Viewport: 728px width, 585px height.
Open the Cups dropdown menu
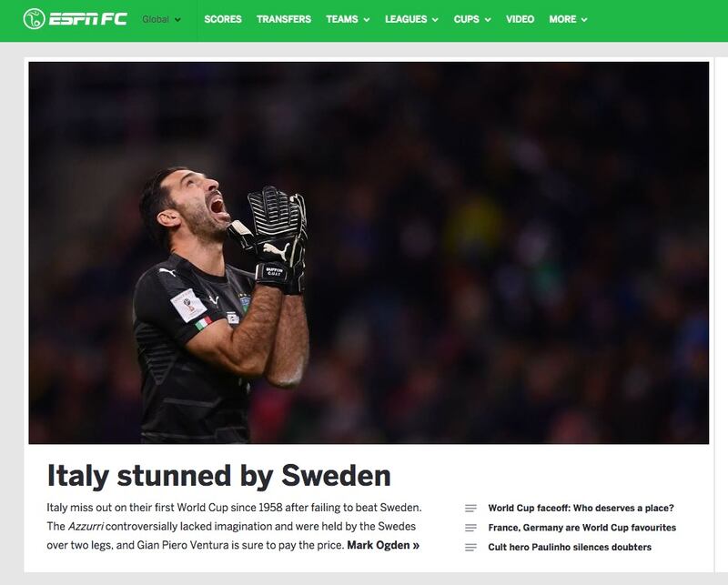click(x=471, y=19)
